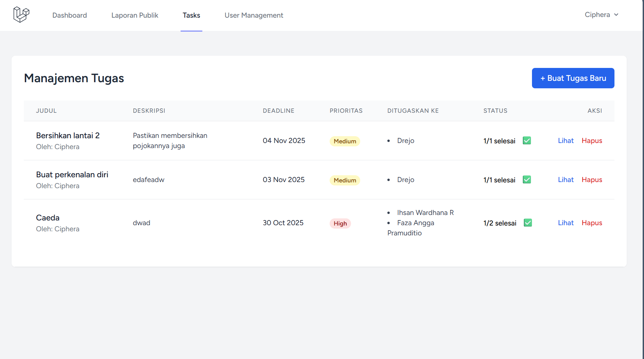
Task: Click the DITUGASKAN KE column header
Action: 413,111
